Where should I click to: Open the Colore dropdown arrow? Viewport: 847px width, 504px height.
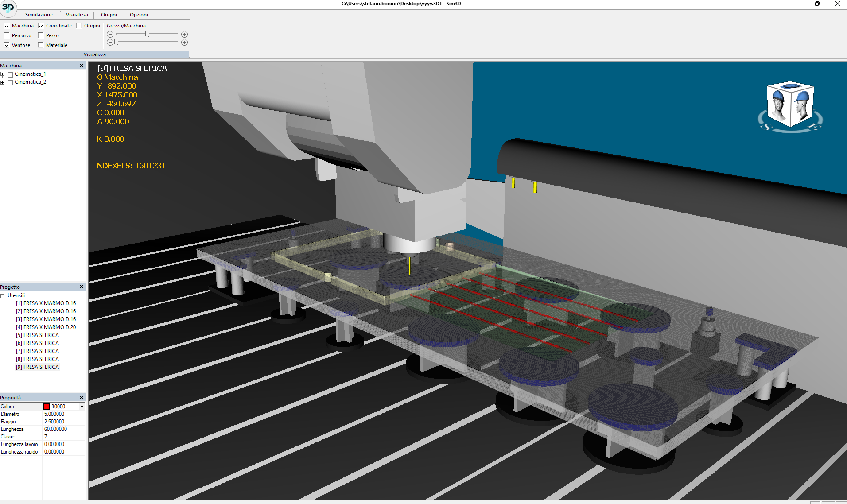click(x=82, y=407)
